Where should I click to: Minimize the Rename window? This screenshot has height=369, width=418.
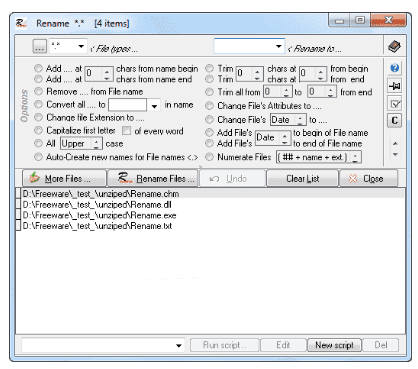pos(339,20)
